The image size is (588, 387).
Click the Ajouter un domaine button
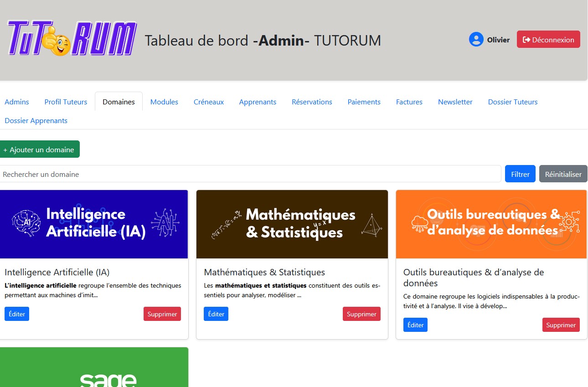[40, 150]
